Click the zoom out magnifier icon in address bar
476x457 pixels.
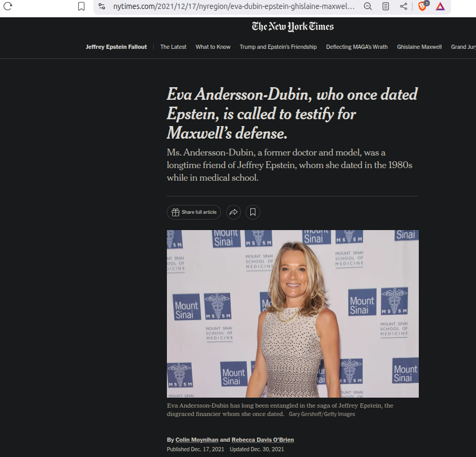click(367, 6)
